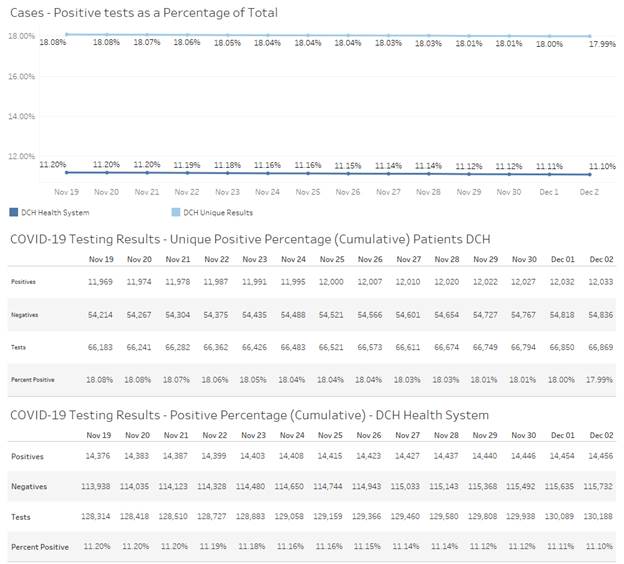Click the Dec 2 data point on the light blue line
This screenshot has height=564, width=624.
point(589,36)
